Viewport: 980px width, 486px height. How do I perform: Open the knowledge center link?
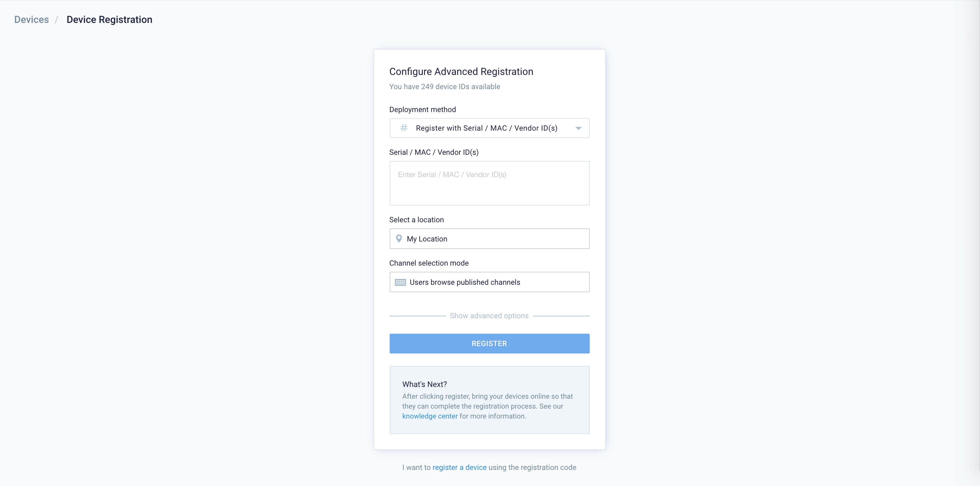[430, 416]
